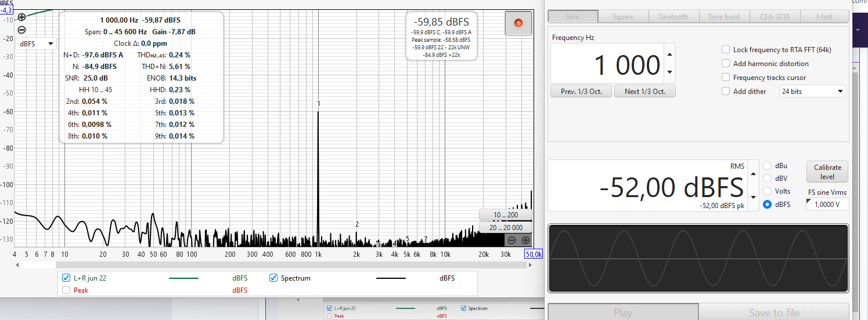868x320 pixels.
Task: Click the RMS level -52,00 dBFS field
Action: click(x=649, y=186)
